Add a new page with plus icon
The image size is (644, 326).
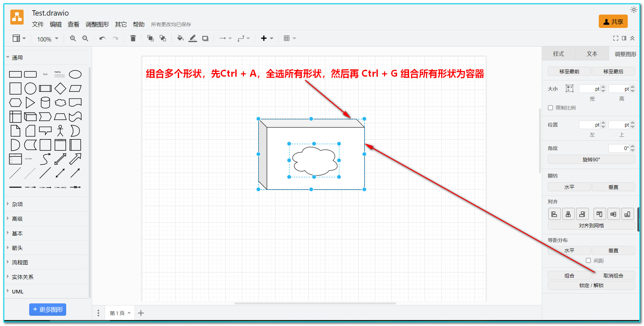coord(141,313)
